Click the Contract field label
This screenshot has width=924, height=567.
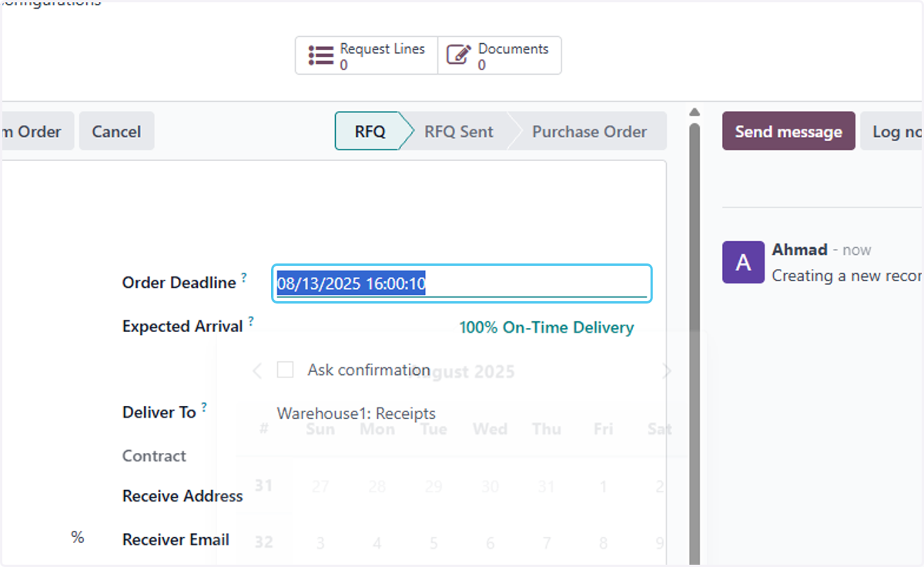154,456
